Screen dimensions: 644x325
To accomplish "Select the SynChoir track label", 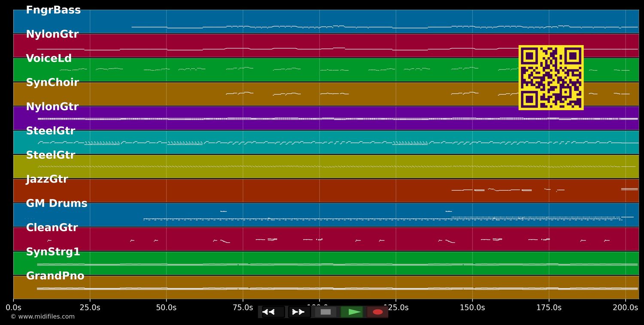I will click(x=52, y=83).
